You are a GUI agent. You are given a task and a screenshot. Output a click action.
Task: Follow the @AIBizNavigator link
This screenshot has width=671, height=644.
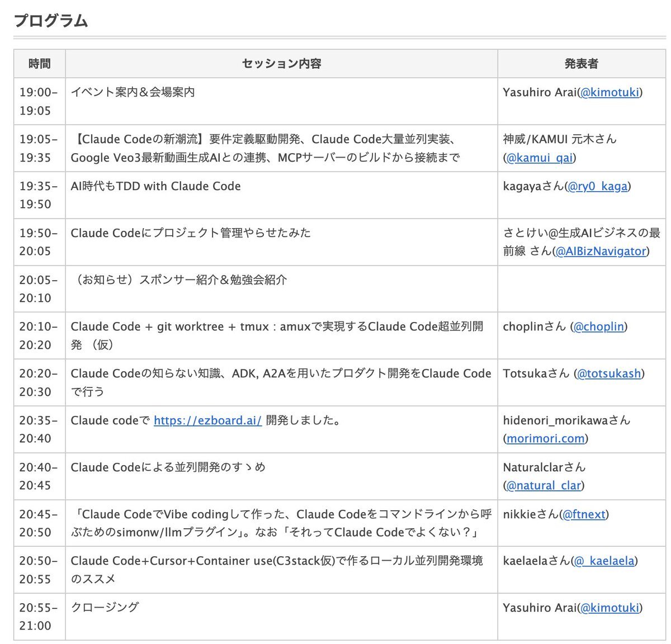(x=601, y=251)
